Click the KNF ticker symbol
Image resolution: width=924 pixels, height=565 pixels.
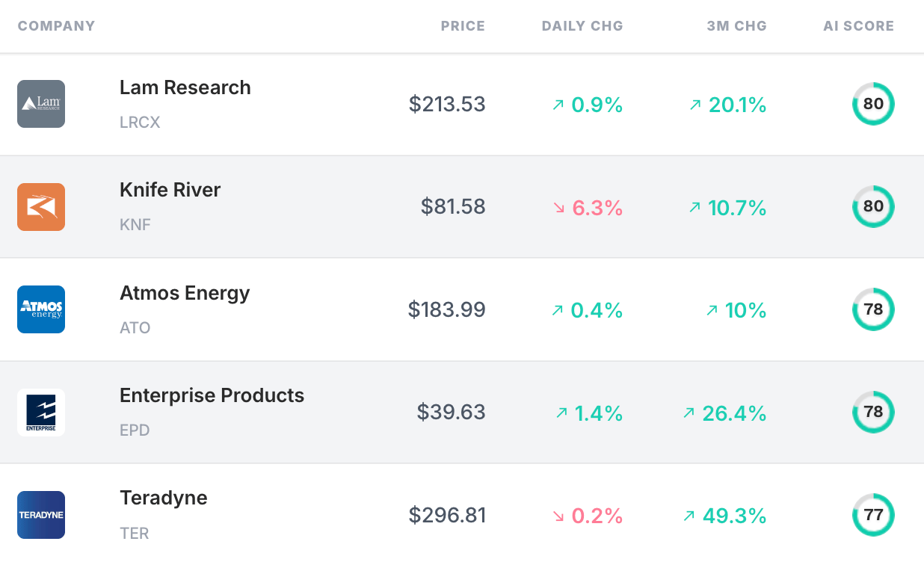pos(135,225)
